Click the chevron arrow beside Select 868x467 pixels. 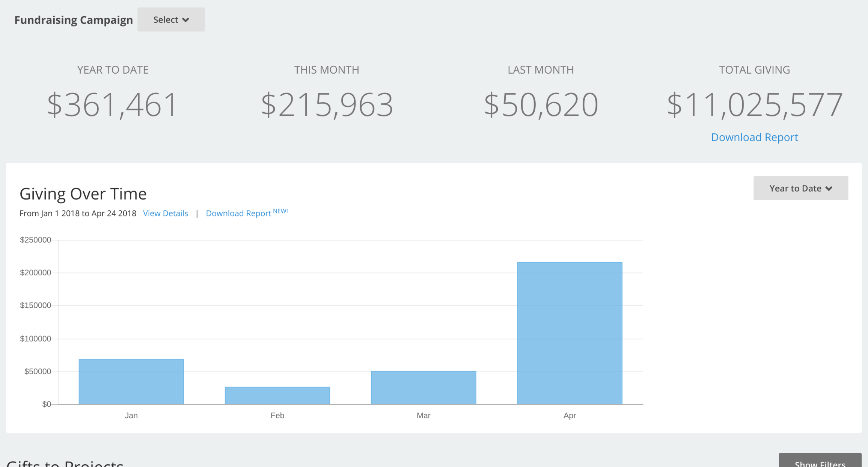point(185,20)
